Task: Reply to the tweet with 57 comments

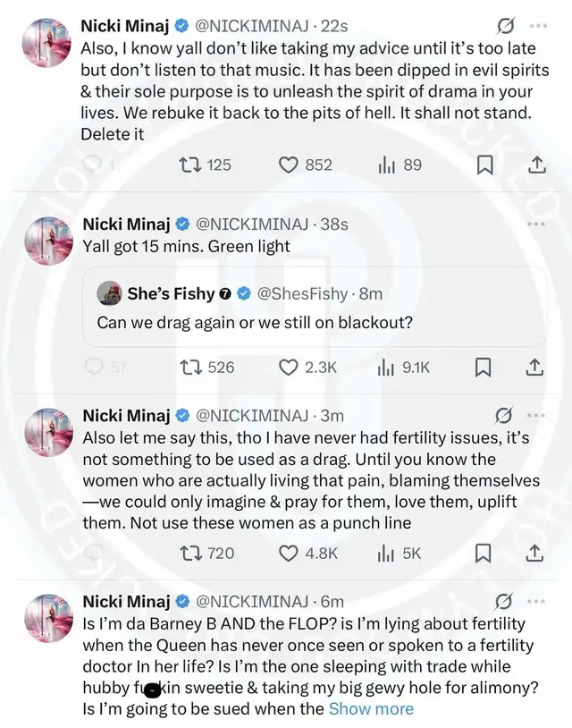Action: 94,367
